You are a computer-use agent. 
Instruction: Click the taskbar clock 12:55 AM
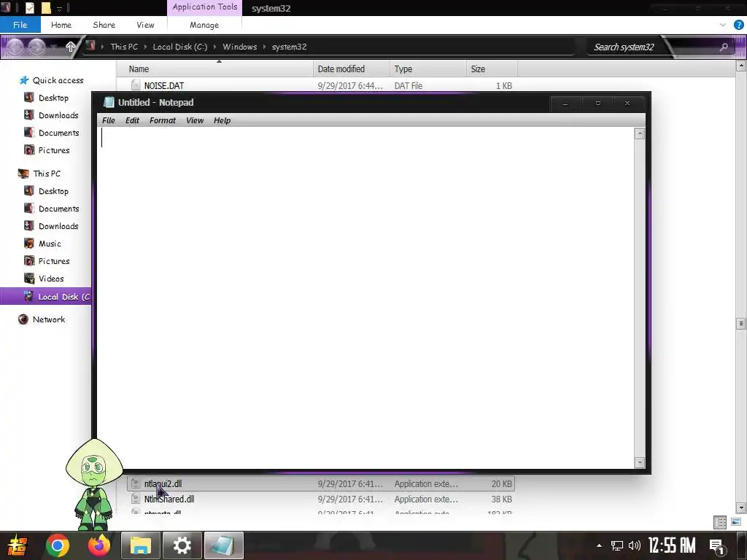pyautogui.click(x=672, y=545)
